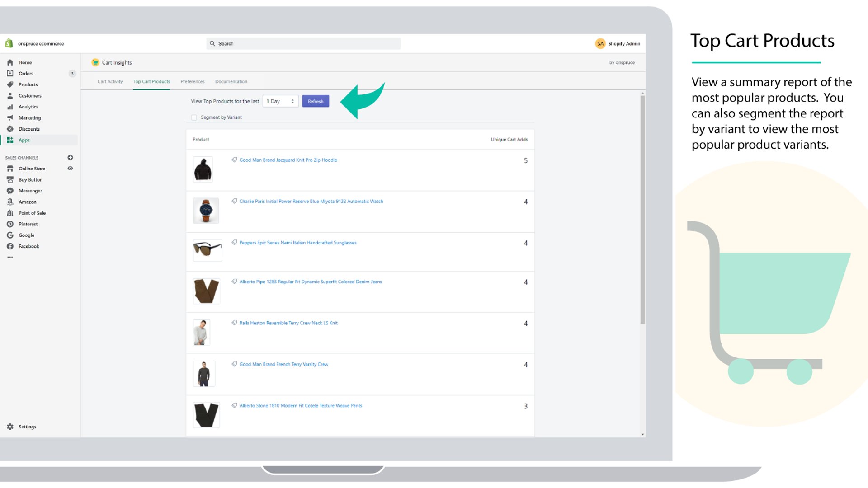This screenshot has height=488, width=868.
Task: Switch to the Cart Activity tab
Action: (110, 82)
